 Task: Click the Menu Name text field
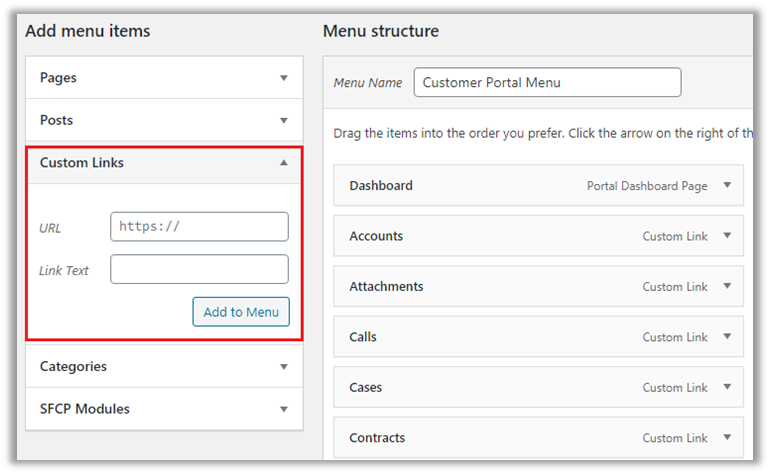coord(547,83)
